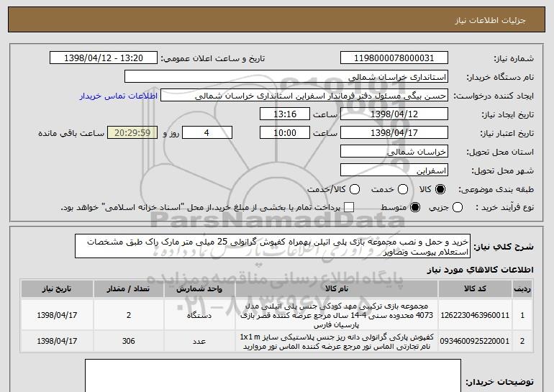Click the creation time field 13:16
554x392 pixels.
[285, 114]
